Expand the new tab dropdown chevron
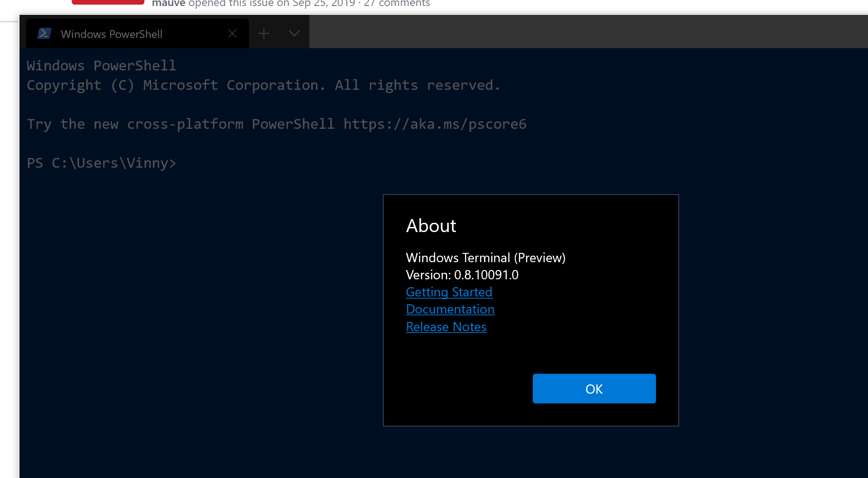The width and height of the screenshot is (868, 478). [294, 33]
